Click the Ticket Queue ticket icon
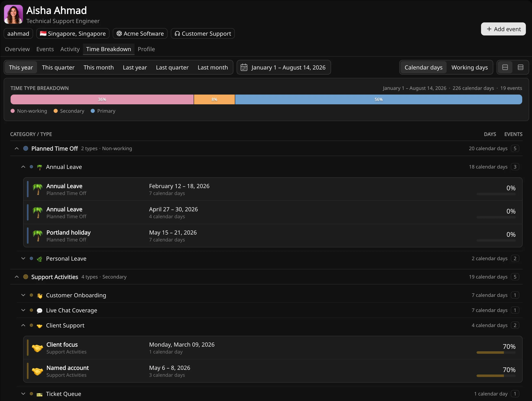Viewport: 532px width, 401px height. [x=40, y=394]
